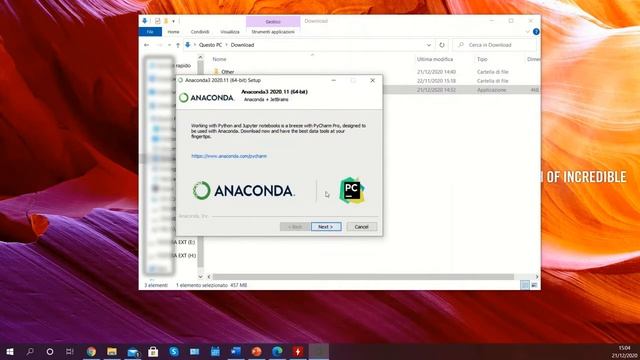Open the red lightning-bolt taskbar app
Screen dimensions: 640x360
click(298, 351)
